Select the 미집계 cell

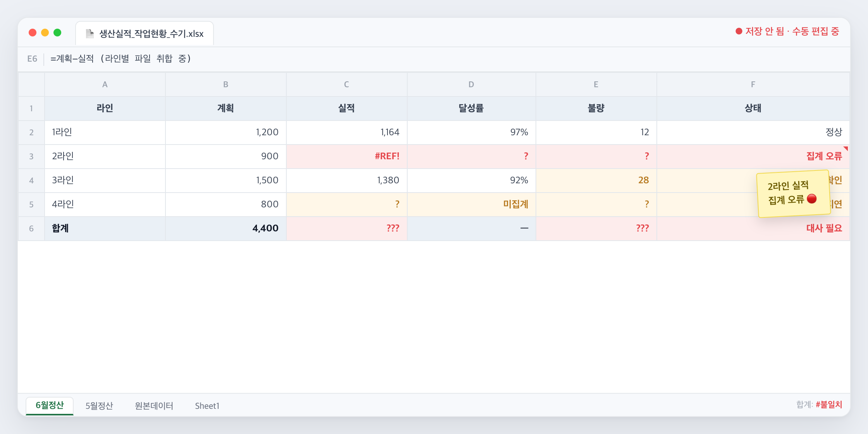[472, 205]
